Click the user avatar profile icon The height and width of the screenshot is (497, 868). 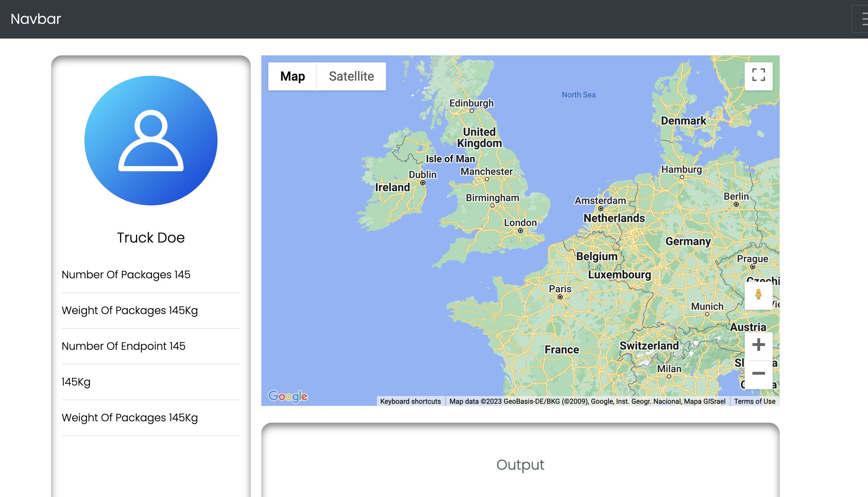click(151, 141)
